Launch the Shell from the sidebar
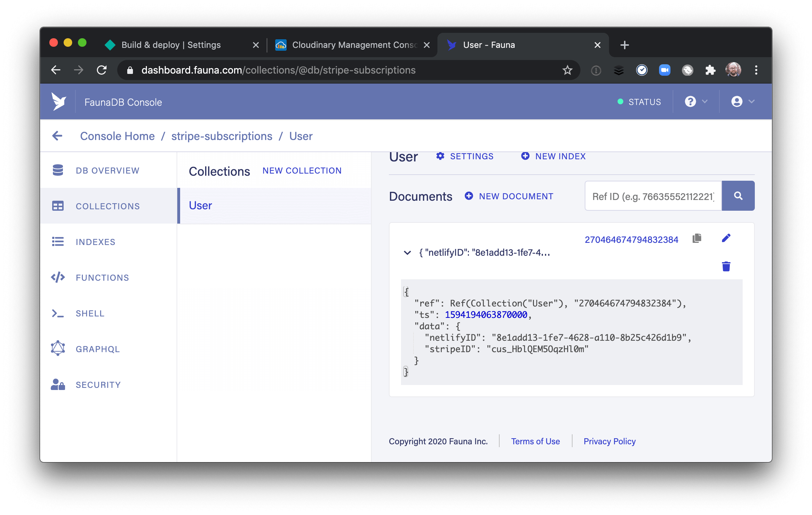The width and height of the screenshot is (812, 515). tap(90, 313)
